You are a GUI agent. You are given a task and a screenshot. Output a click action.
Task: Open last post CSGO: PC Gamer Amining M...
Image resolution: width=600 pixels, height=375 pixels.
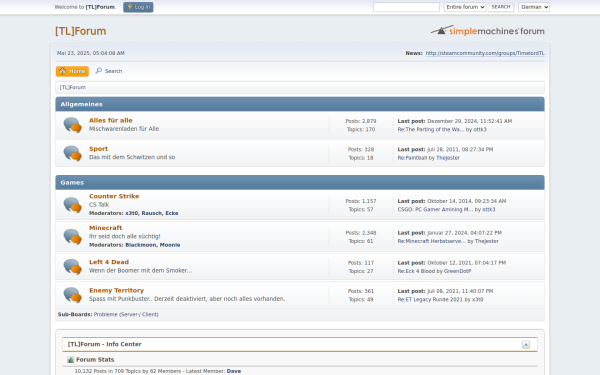(x=435, y=209)
